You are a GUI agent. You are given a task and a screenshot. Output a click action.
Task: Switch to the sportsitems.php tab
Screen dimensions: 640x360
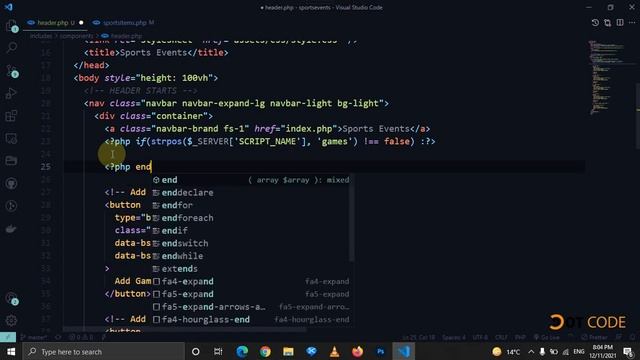(124, 22)
